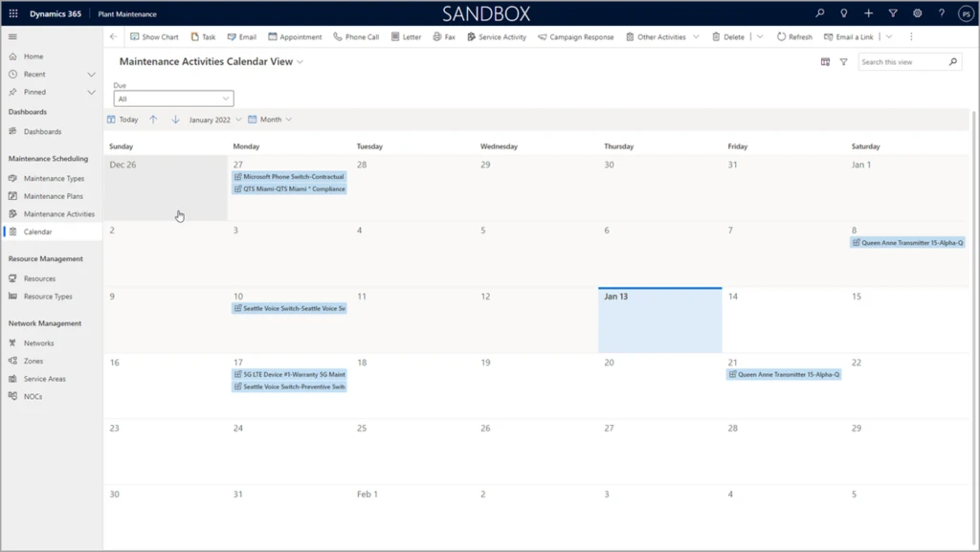Open the Due filter dropdown showing All

click(173, 98)
